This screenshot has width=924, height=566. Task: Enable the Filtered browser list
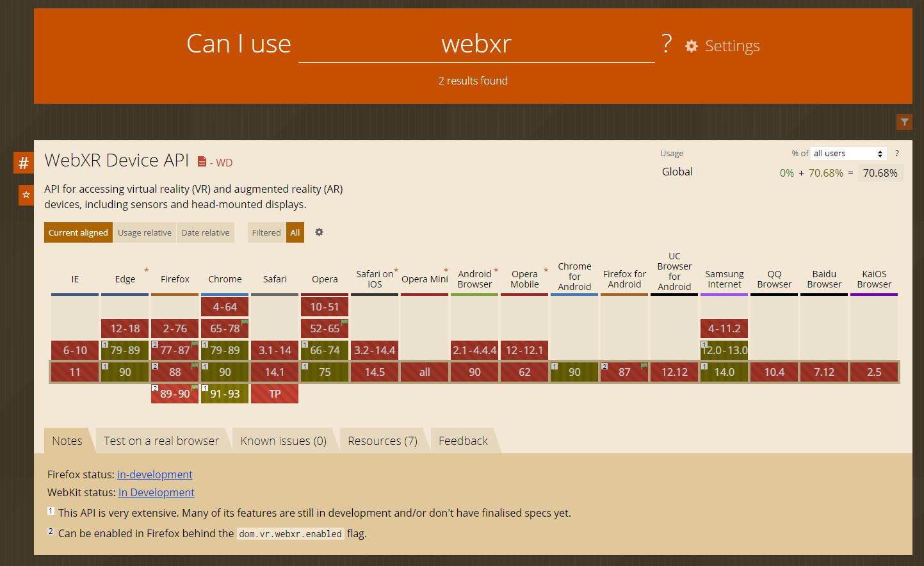[x=266, y=232]
